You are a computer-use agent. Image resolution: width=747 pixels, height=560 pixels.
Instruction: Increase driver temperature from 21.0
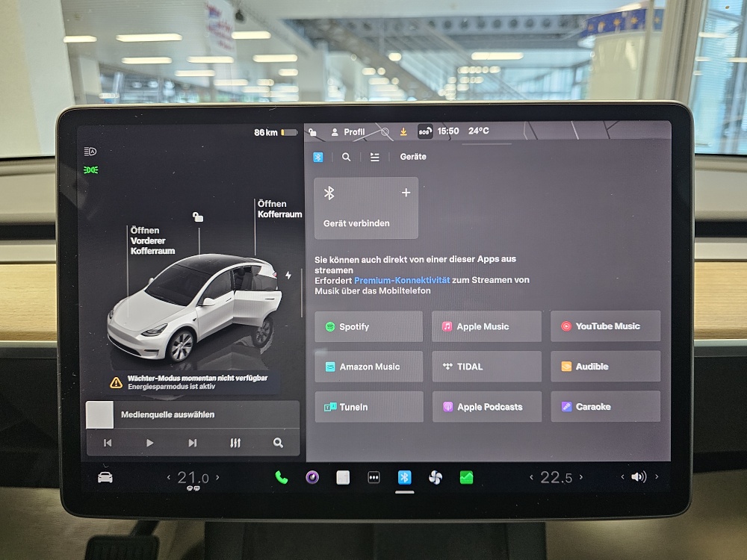click(217, 477)
